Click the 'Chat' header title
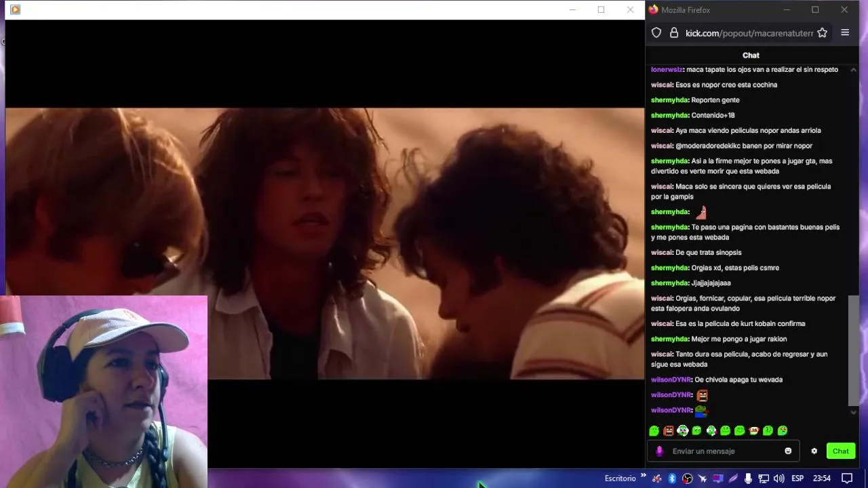This screenshot has width=868, height=488. click(x=751, y=55)
